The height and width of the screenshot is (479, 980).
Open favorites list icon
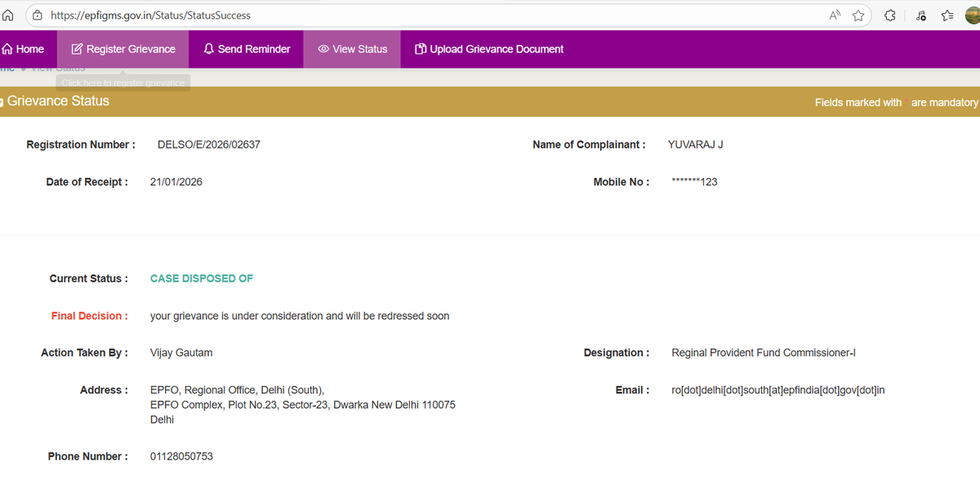tap(948, 15)
